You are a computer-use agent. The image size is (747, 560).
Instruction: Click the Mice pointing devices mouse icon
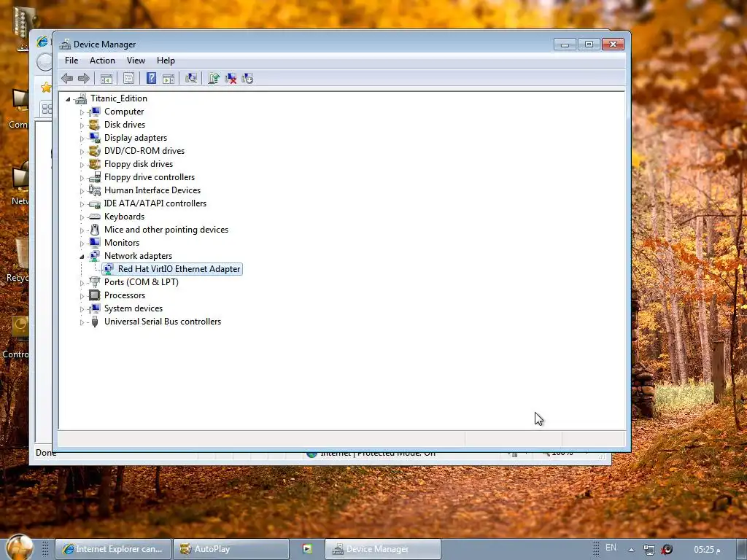(x=95, y=230)
